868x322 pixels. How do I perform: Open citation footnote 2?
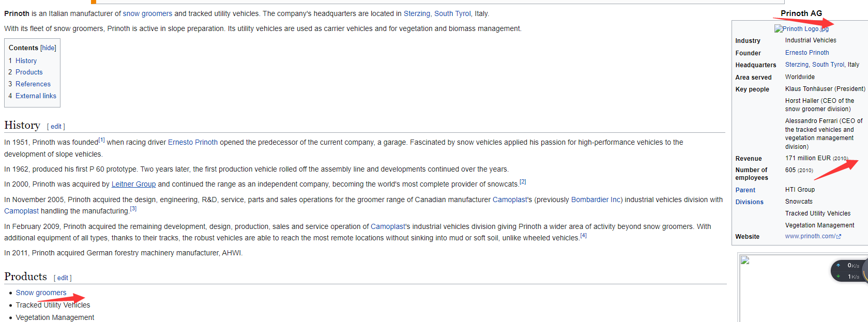tap(523, 182)
